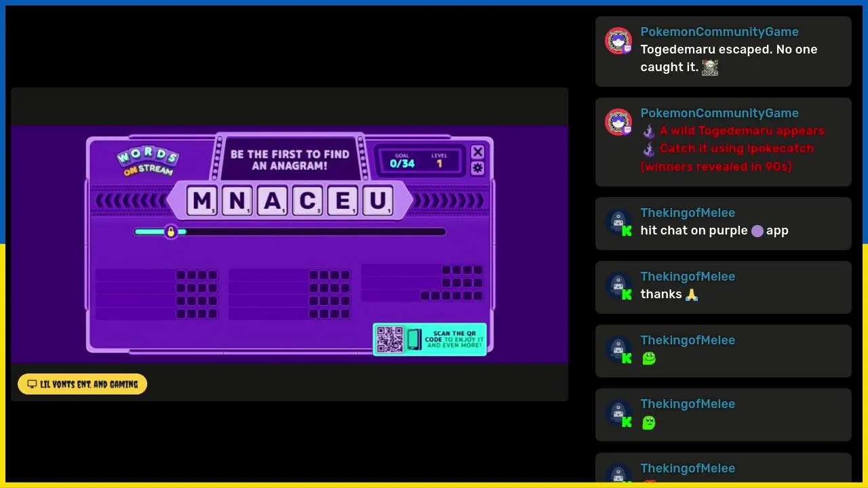Click the letter tile C
This screenshot has width=868, height=488.
307,201
